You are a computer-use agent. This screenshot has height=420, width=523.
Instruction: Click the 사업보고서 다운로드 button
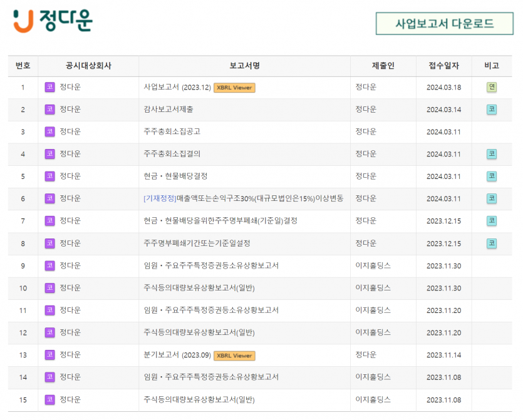[x=444, y=24]
